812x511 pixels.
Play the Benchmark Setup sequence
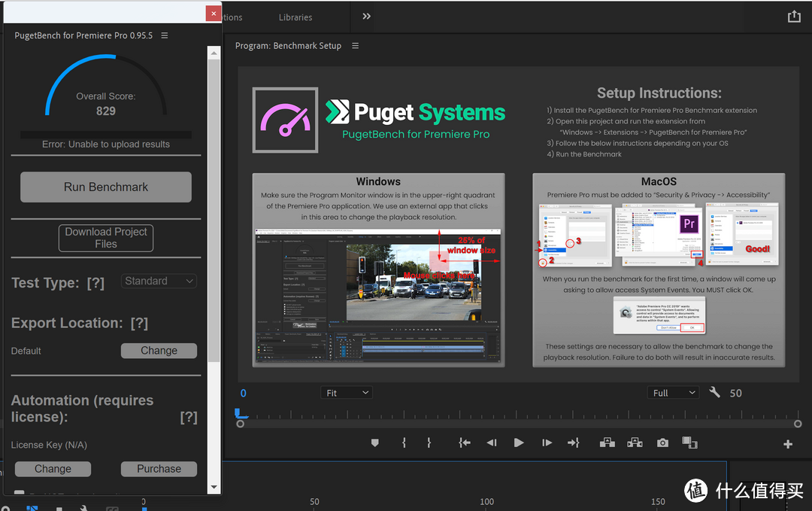[x=518, y=443]
